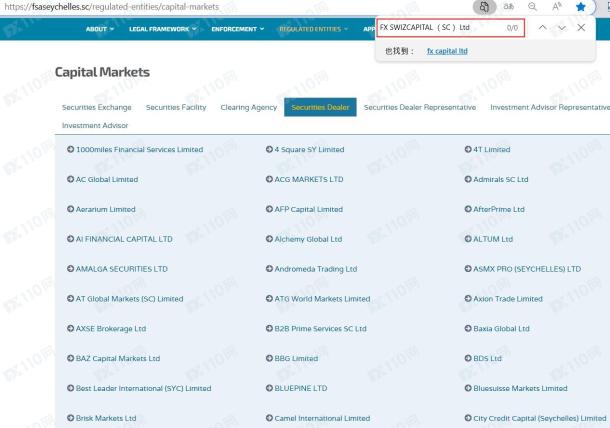Click arrow icon beside AT Global Markets

point(70,298)
